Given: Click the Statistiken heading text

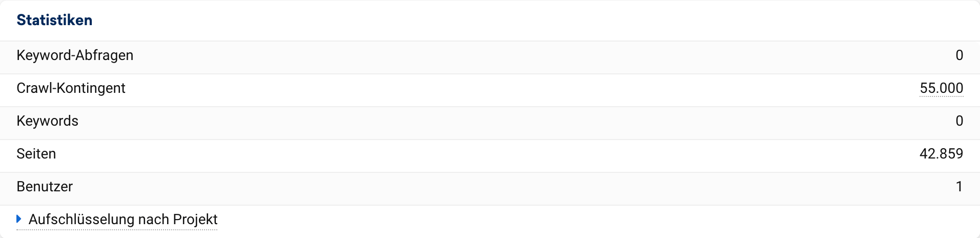Looking at the screenshot, I should coord(54,20).
